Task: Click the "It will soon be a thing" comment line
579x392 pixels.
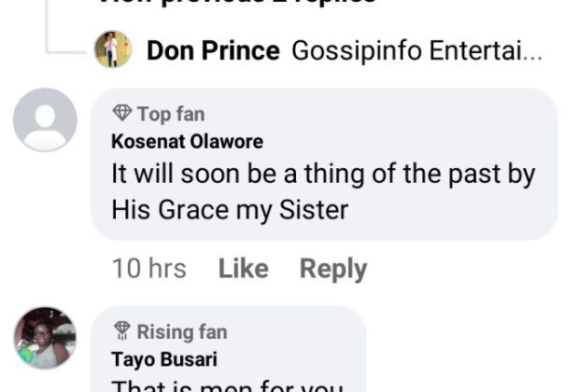Action: click(x=323, y=175)
